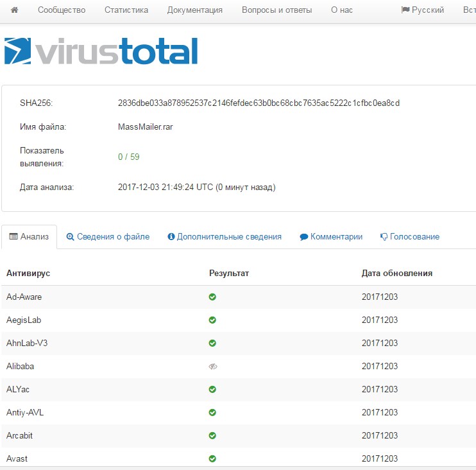The width and height of the screenshot is (476, 470).
Task: Click the VirusTotal logo
Action: [x=101, y=51]
